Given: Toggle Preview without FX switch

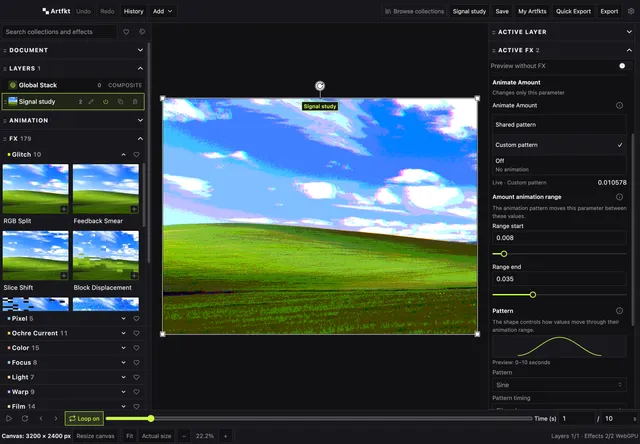Looking at the screenshot, I should click(623, 66).
